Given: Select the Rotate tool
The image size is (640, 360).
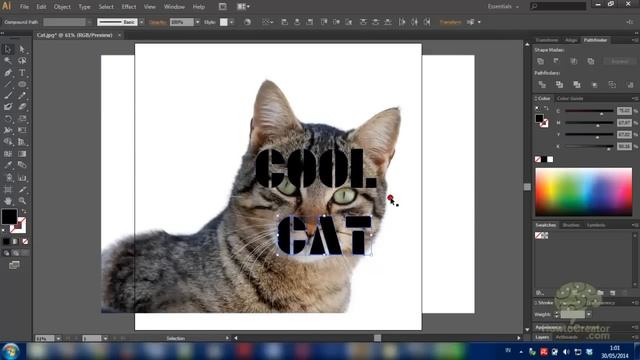Looking at the screenshot, I should [x=8, y=119].
